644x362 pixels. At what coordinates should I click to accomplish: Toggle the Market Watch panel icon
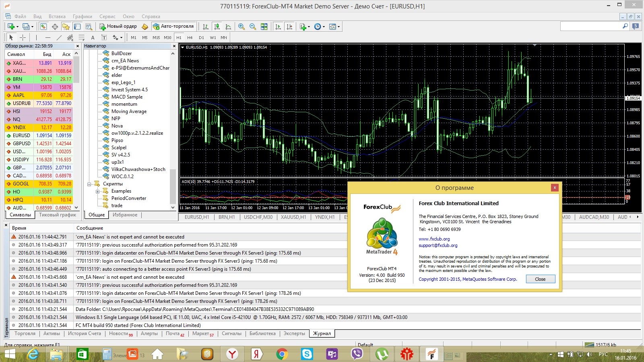(43, 27)
